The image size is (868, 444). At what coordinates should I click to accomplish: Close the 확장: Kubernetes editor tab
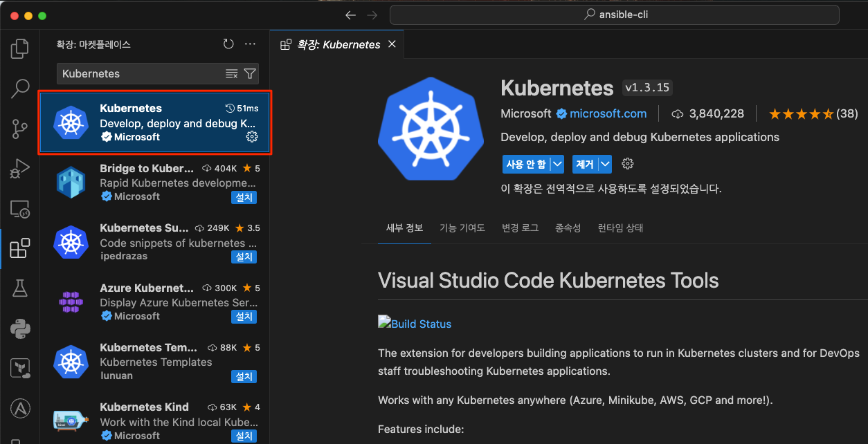click(x=392, y=44)
